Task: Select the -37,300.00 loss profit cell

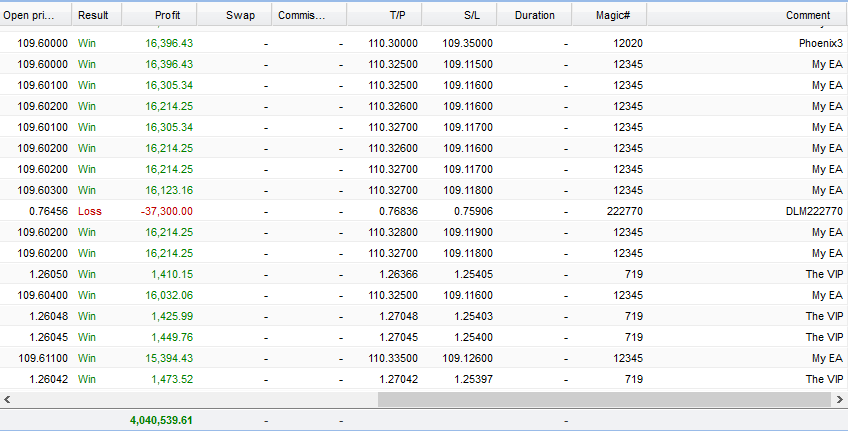Action: point(167,211)
